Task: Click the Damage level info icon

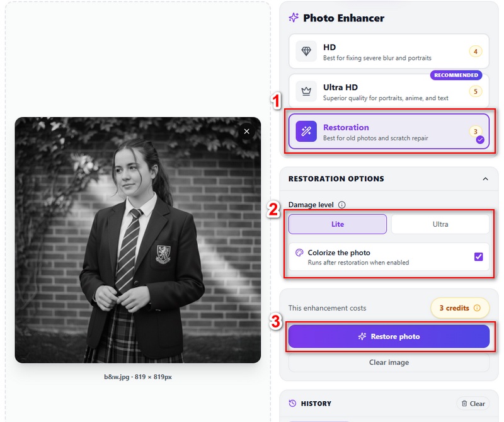Action: pyautogui.click(x=342, y=205)
